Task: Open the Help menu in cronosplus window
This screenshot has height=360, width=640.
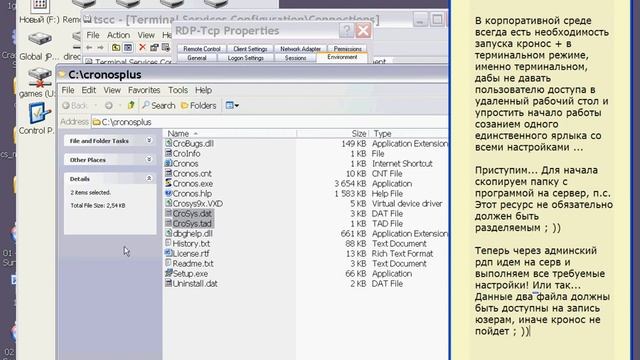Action: [203, 90]
